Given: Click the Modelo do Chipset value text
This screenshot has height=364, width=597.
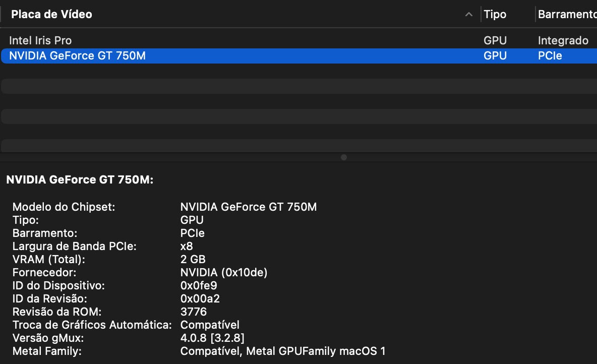Looking at the screenshot, I should (248, 207).
